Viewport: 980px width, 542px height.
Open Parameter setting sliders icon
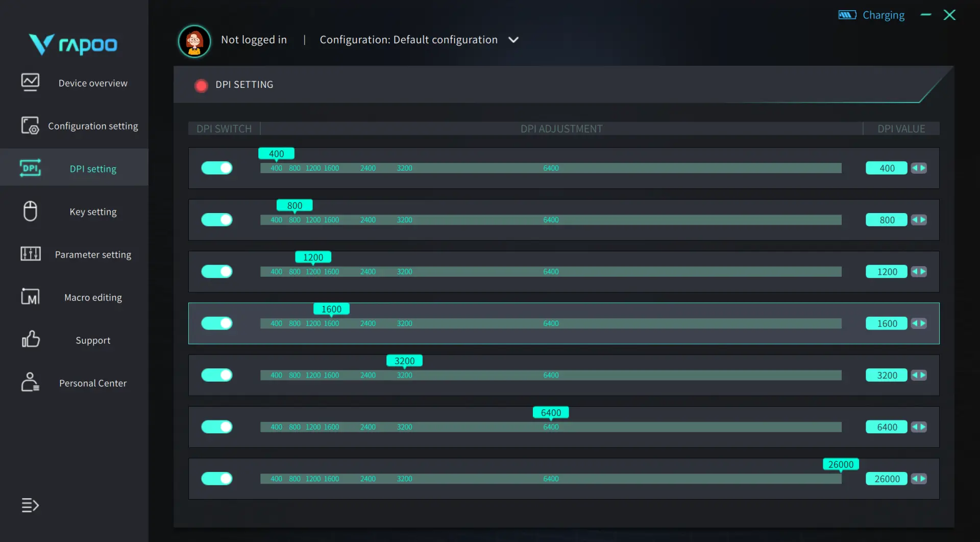tap(30, 254)
